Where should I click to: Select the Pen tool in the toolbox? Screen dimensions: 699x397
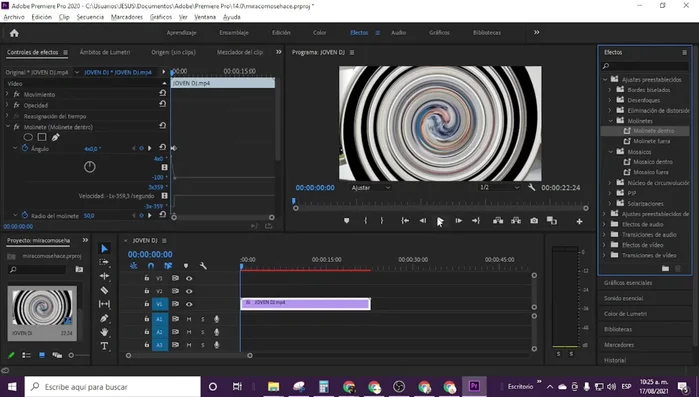coord(104,318)
